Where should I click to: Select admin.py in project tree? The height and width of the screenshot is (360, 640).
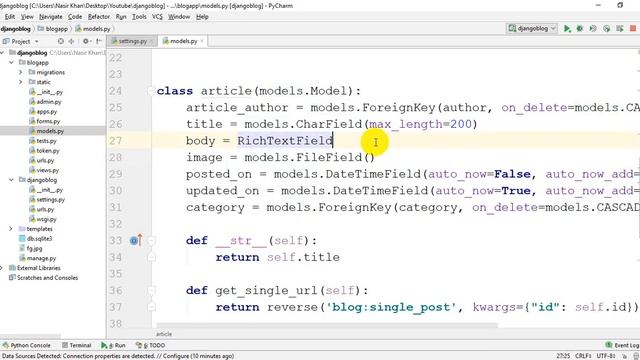coord(45,102)
